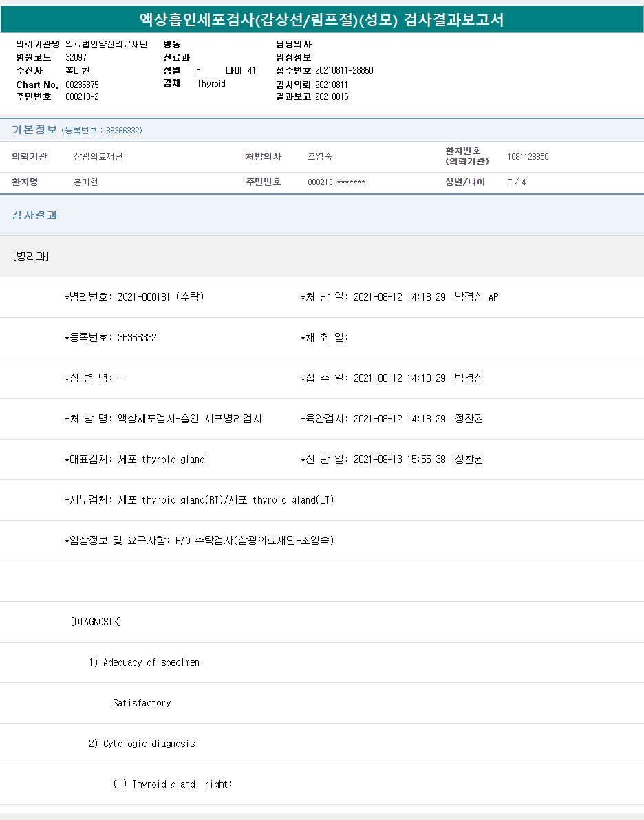Image resolution: width=644 pixels, height=820 pixels.
Task: Select the pathology number ZC21-000181
Action: (144, 297)
